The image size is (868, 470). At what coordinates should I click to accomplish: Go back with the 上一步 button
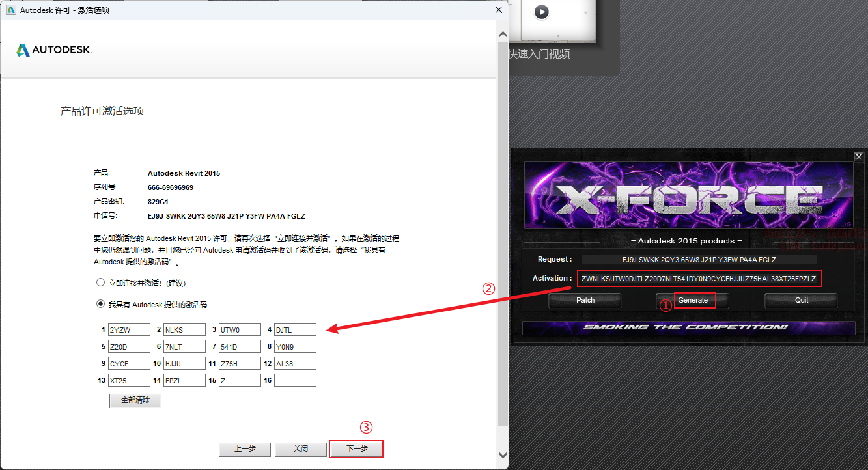point(244,449)
